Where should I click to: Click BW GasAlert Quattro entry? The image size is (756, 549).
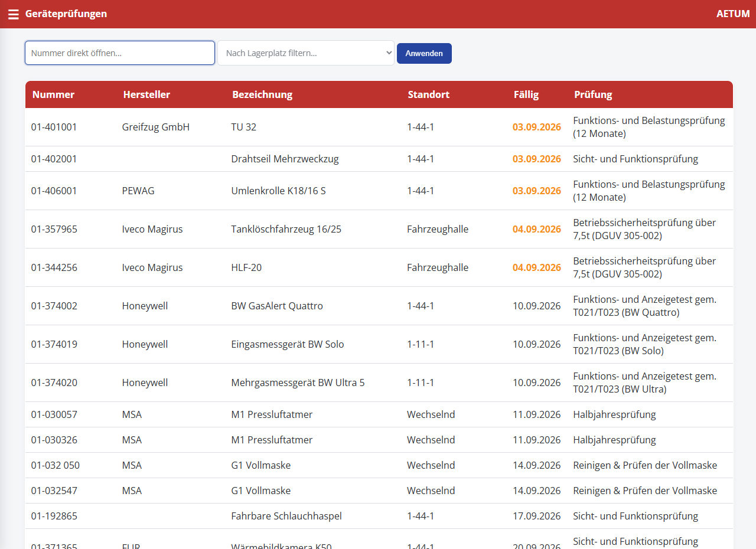[277, 306]
